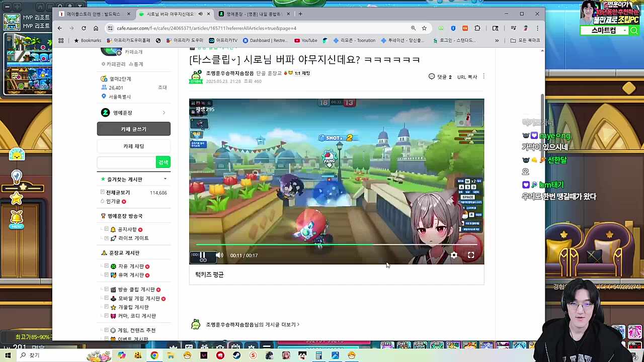Open the 모든 북마크 folder
Image resolution: width=644 pixels, height=362 pixels.
(x=525, y=40)
